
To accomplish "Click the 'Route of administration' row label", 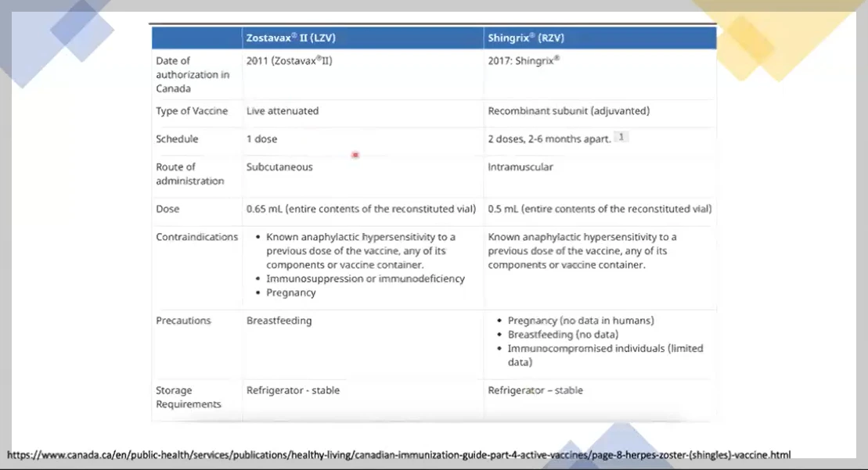I will (190, 174).
